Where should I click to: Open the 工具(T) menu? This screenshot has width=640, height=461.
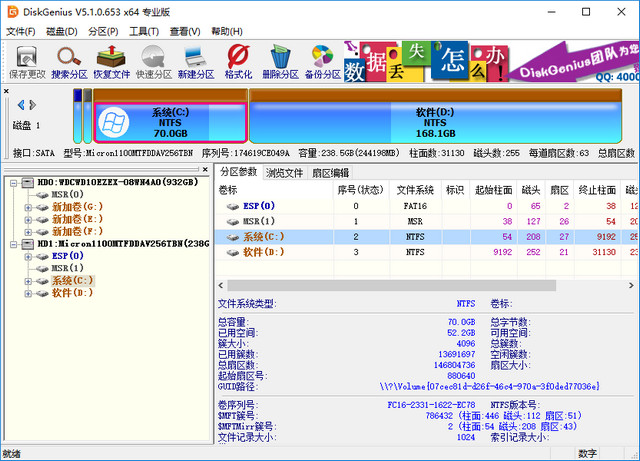144,31
